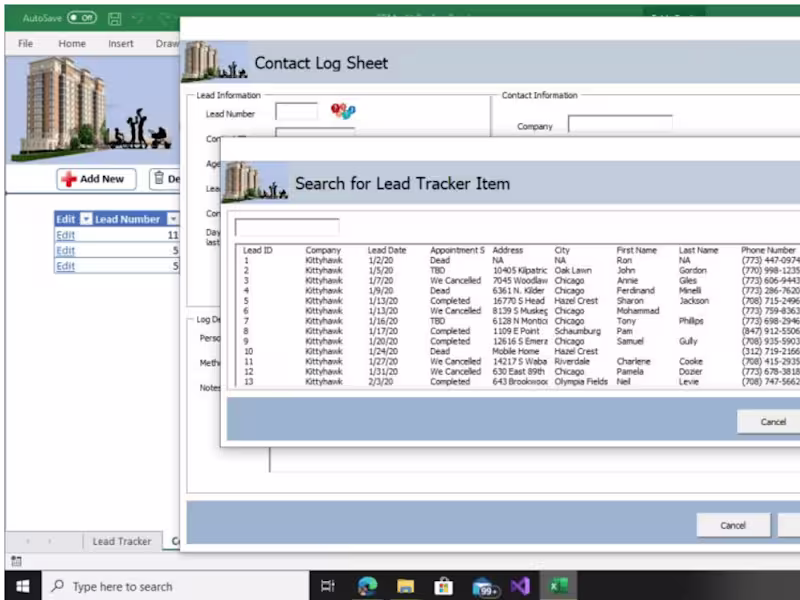Open the Lead Number column filter dropdown

point(173,219)
